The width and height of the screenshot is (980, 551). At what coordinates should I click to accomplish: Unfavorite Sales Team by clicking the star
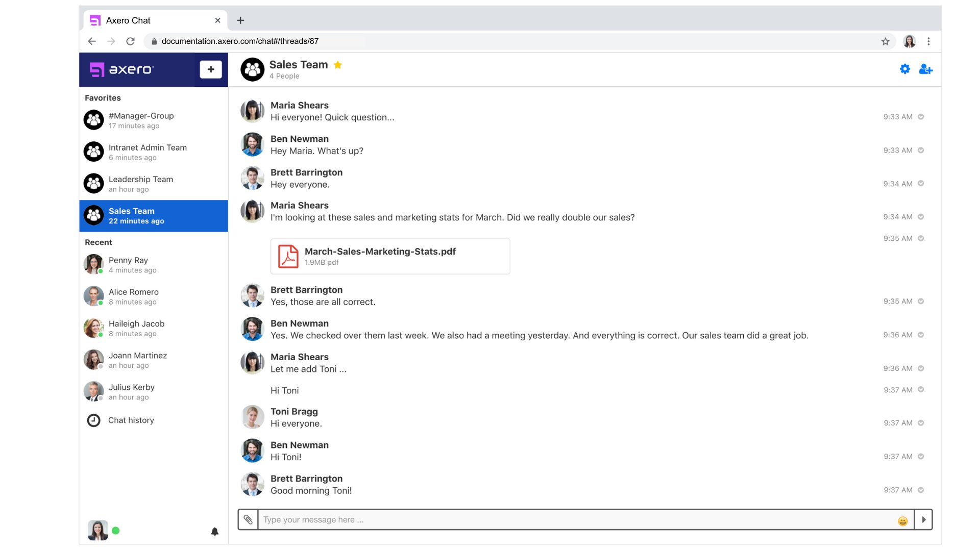tap(337, 65)
